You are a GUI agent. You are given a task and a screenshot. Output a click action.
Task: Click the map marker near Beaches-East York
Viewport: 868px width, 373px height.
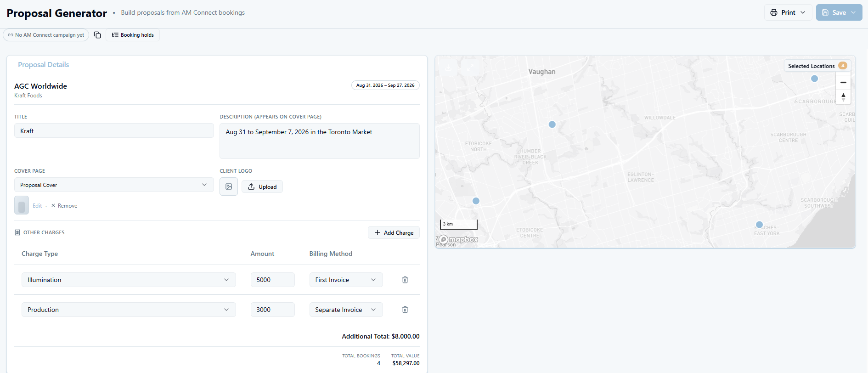pyautogui.click(x=759, y=225)
